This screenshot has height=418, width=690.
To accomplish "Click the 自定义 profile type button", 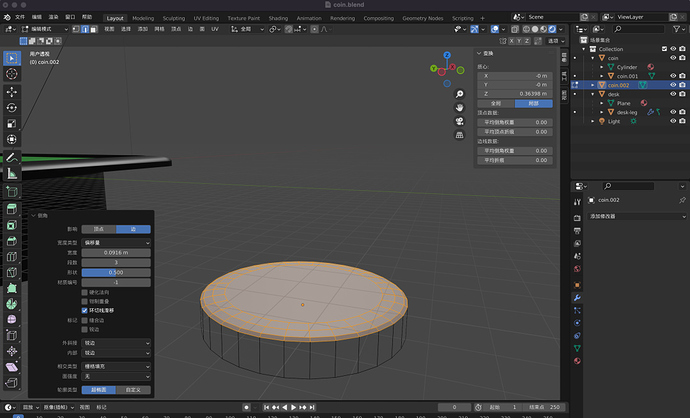I will 133,389.
